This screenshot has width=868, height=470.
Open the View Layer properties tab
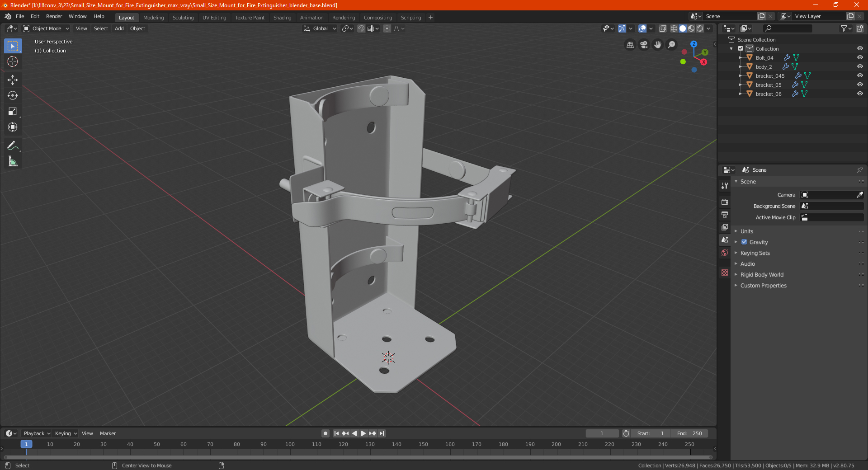click(725, 227)
